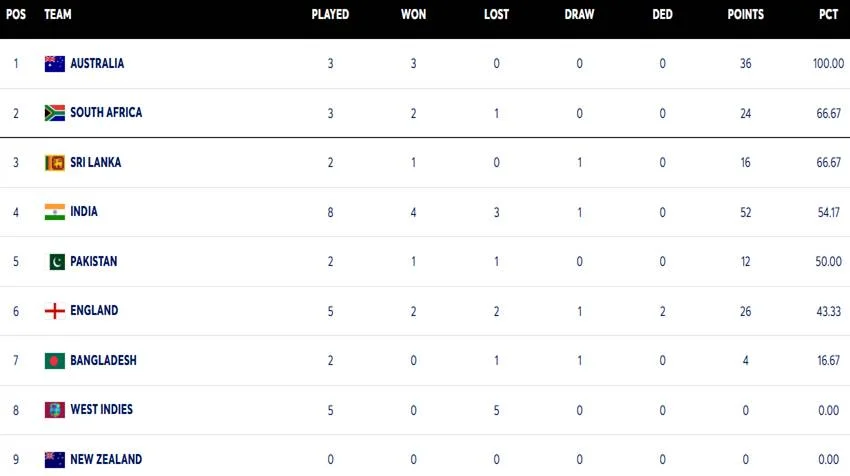Click the South Africa flag icon
This screenshot has width=850, height=476.
[55, 113]
